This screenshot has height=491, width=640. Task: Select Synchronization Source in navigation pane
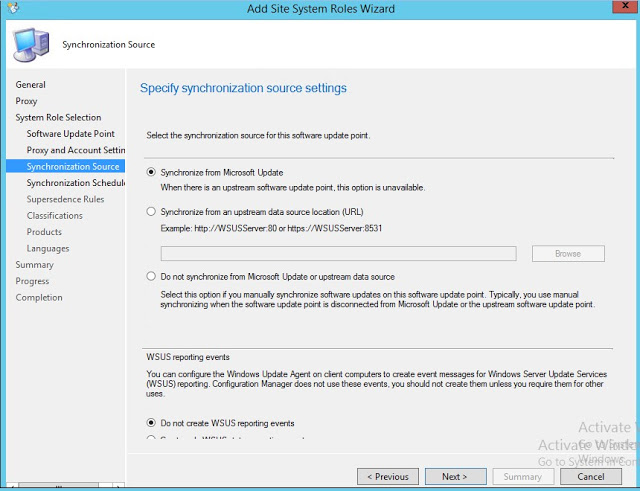pos(73,167)
